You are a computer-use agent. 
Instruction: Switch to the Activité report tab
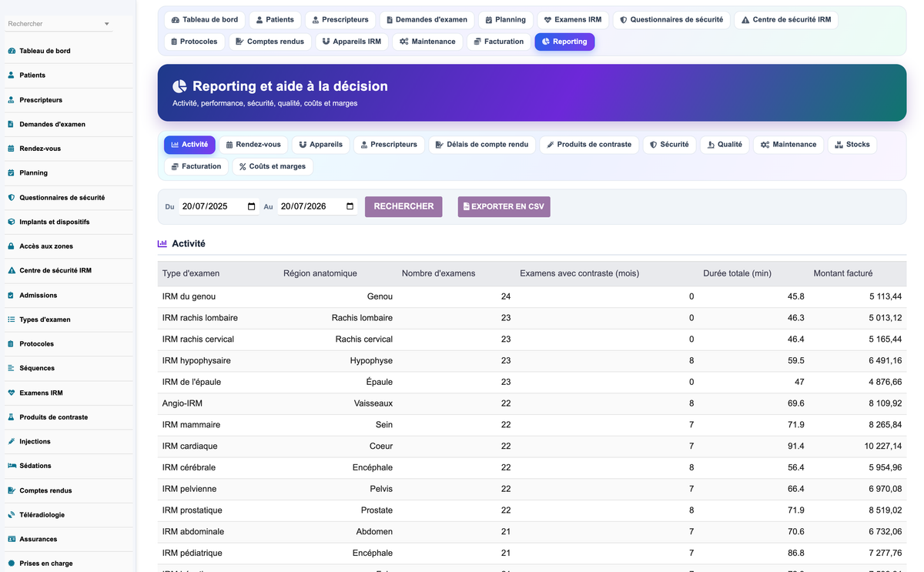click(x=189, y=145)
